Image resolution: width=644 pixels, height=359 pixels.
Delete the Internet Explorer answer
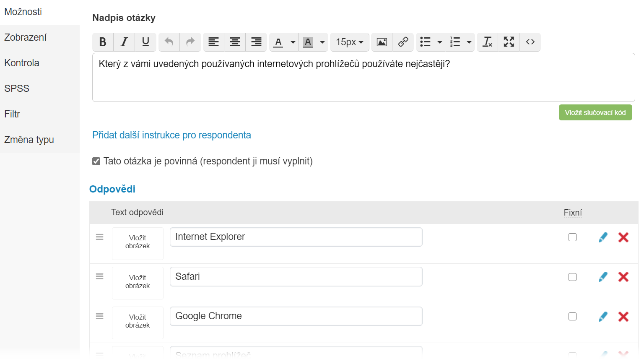(x=623, y=237)
